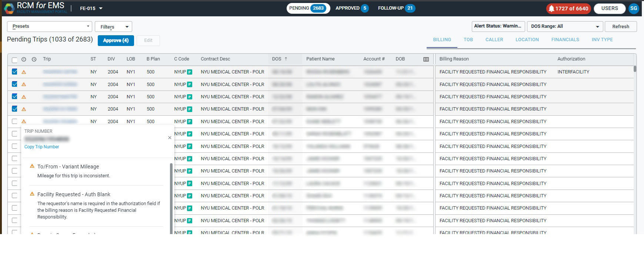This screenshot has width=644, height=263.
Task: Uncheck the first trip row checkbox
Action: point(14,72)
